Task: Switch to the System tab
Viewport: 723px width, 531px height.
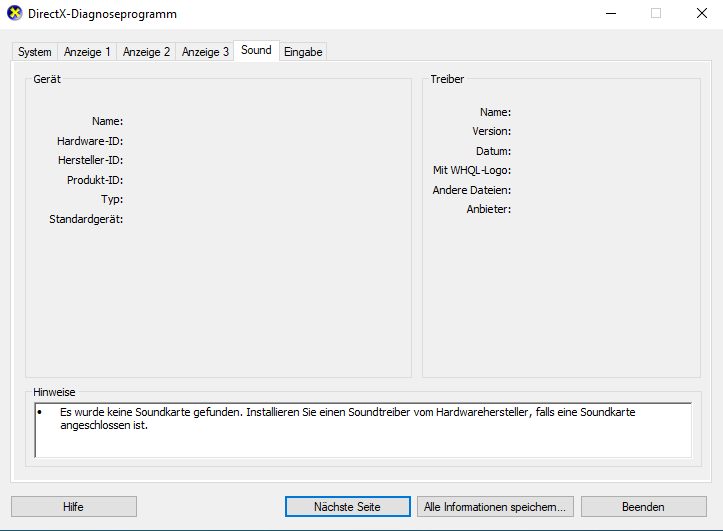Action: 35,52
